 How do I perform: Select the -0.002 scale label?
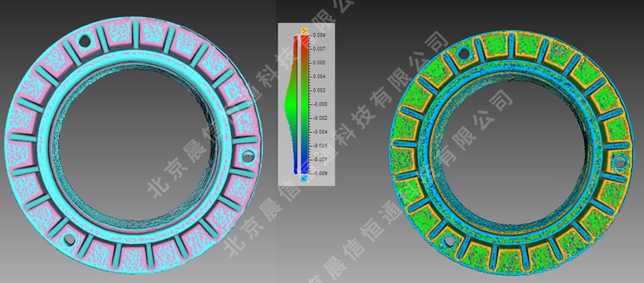[319, 118]
